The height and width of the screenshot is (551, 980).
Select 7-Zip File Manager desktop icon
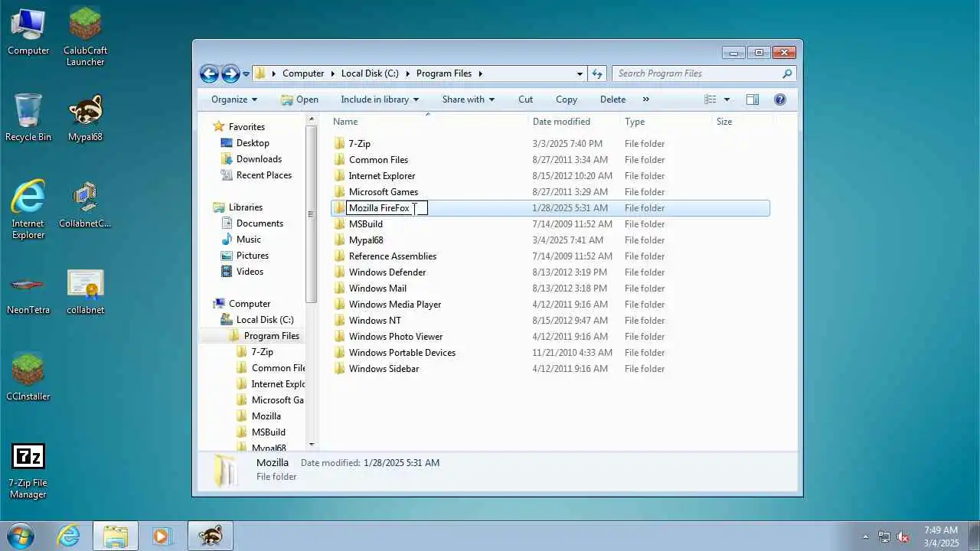click(x=28, y=471)
